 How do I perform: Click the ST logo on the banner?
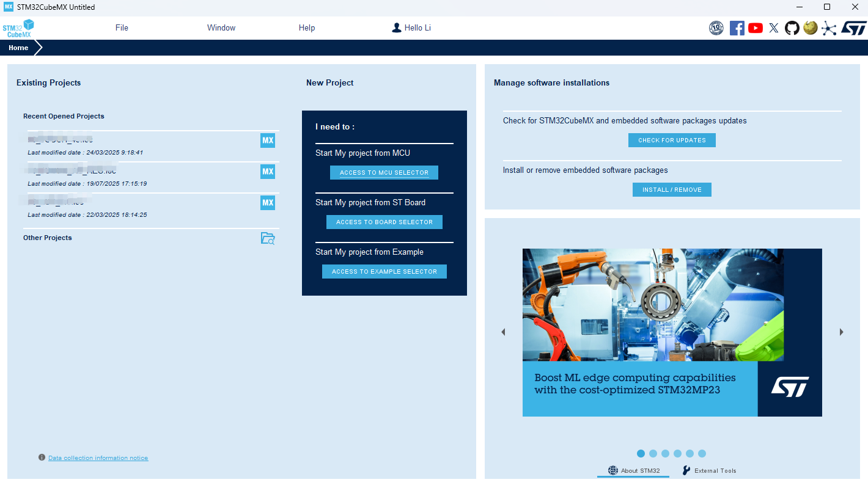[x=790, y=387]
